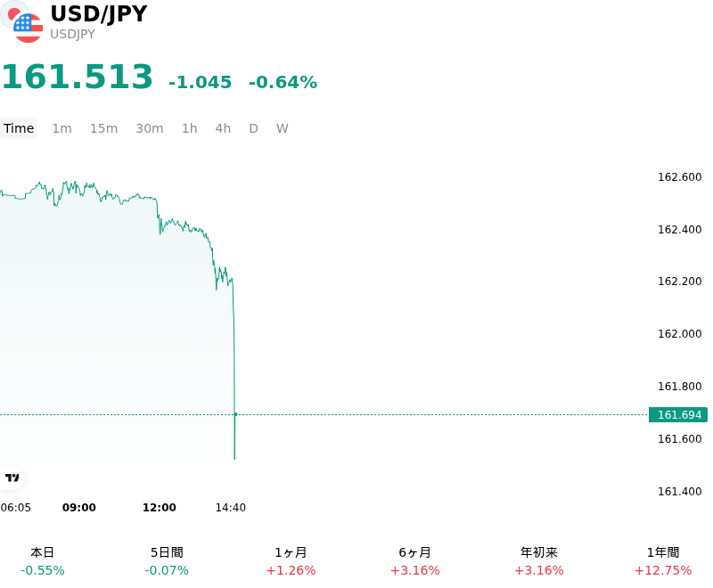Image resolution: width=713 pixels, height=588 pixels.
Task: Choose the 30m chart interval
Action: (x=150, y=128)
